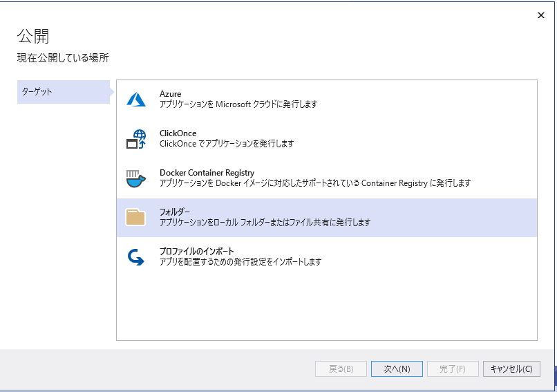Viewport: 557px width, 392px height.
Task: Click the 発行設定をインポート description text
Action: coord(240,262)
